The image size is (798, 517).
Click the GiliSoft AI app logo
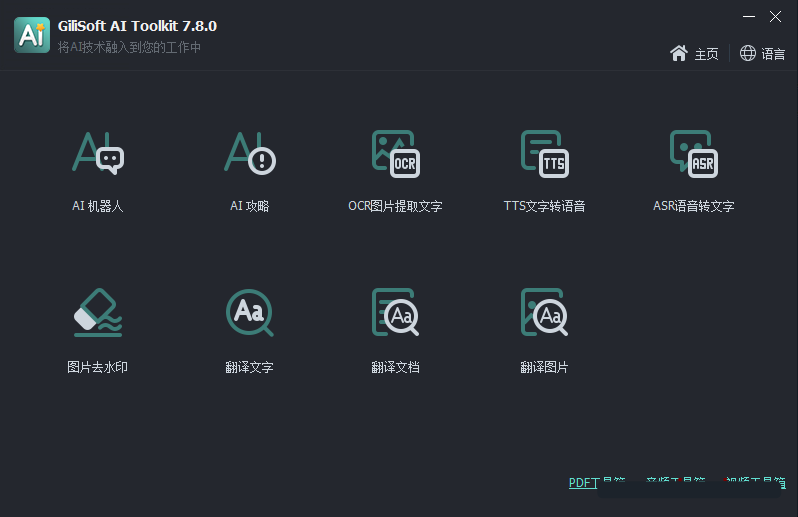32,35
